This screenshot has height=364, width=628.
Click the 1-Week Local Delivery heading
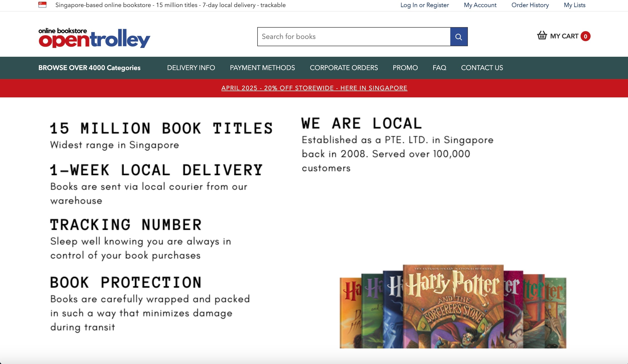coord(156,170)
